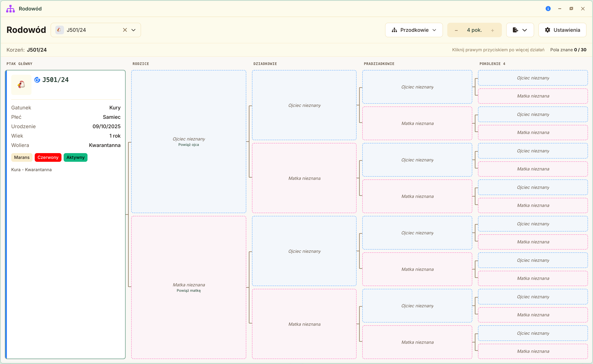The width and height of the screenshot is (593, 364).
Task: Clear the selected bird J501/24
Action: [x=125, y=30]
